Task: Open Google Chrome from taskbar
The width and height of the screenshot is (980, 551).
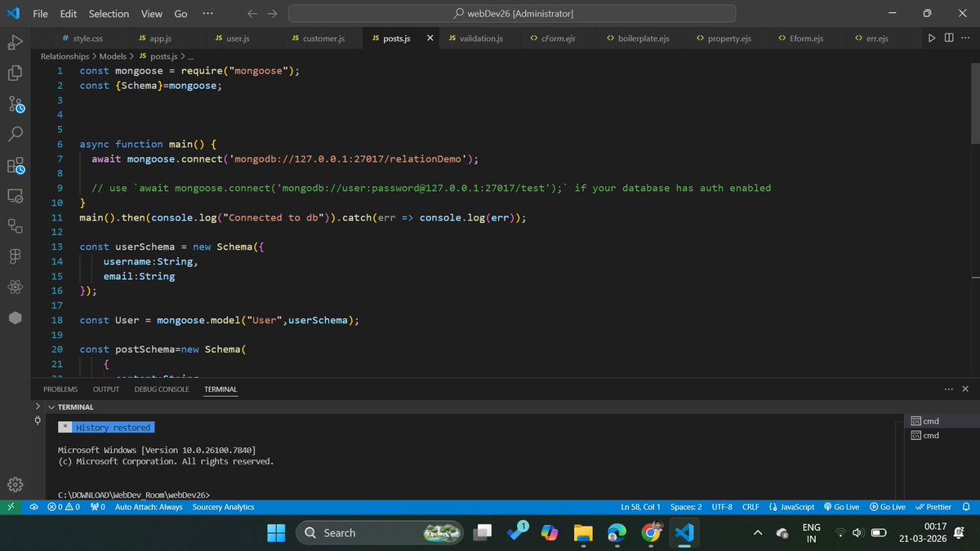Action: tap(651, 533)
